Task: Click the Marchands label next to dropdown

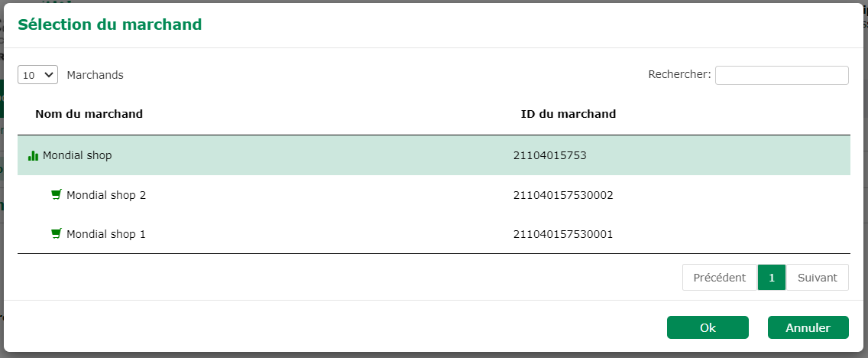Action: [x=95, y=75]
